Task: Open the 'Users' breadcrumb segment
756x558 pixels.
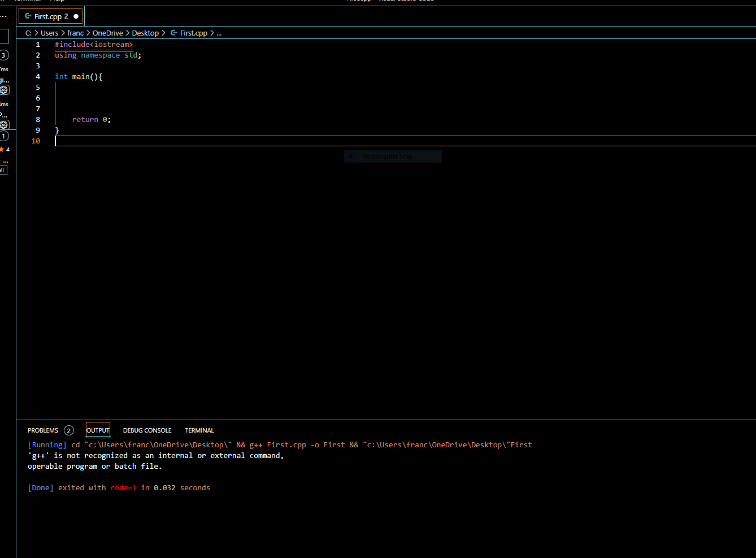Action: [x=49, y=33]
